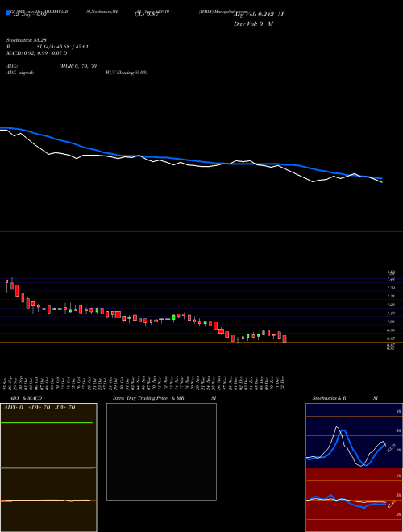This screenshot has height=532, width=403.
Task: Click the RSI 14/3 45.68 / 42.61 value
Action: point(62,47)
